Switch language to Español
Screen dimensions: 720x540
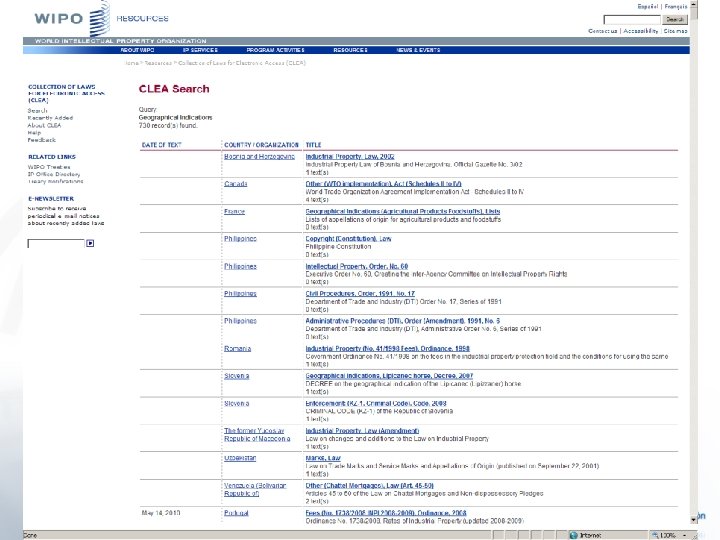[x=647, y=6]
